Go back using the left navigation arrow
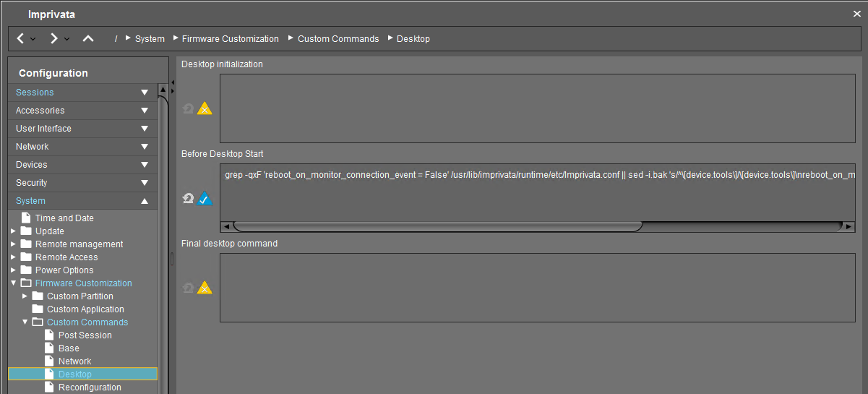 pos(20,38)
